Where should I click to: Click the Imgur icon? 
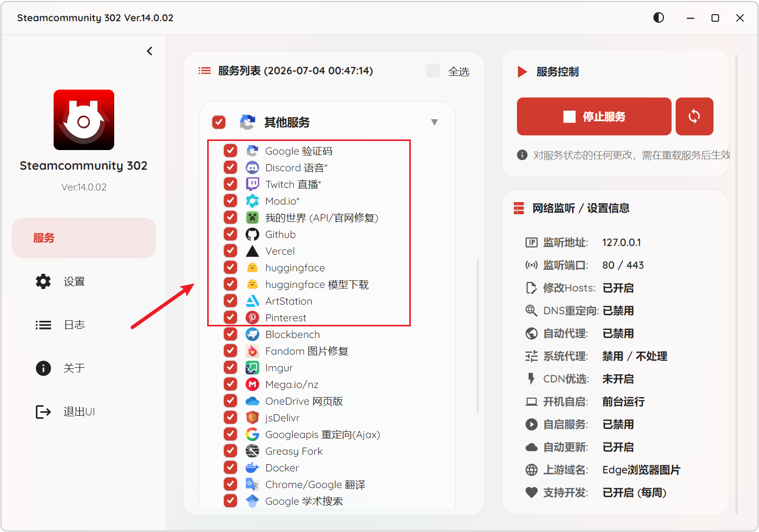pos(252,367)
